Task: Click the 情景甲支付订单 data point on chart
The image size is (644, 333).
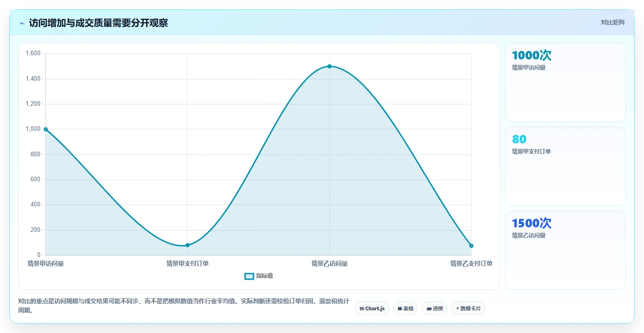Action: coord(188,245)
